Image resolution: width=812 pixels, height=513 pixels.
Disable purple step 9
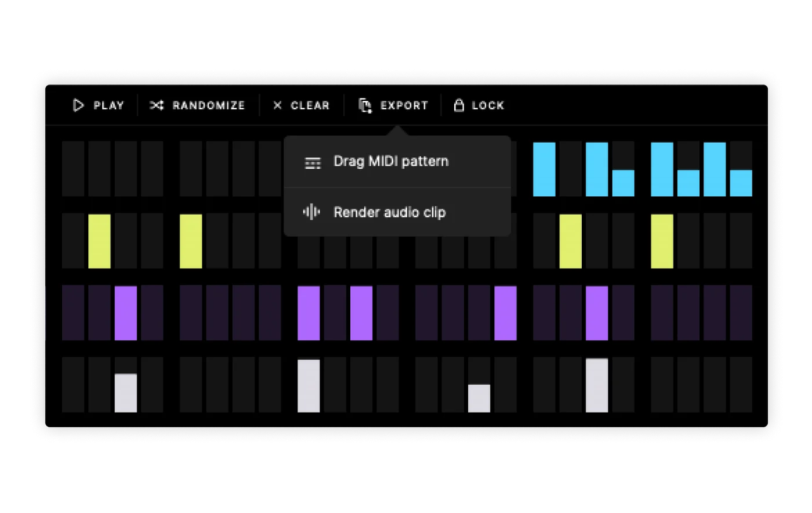coord(309,313)
